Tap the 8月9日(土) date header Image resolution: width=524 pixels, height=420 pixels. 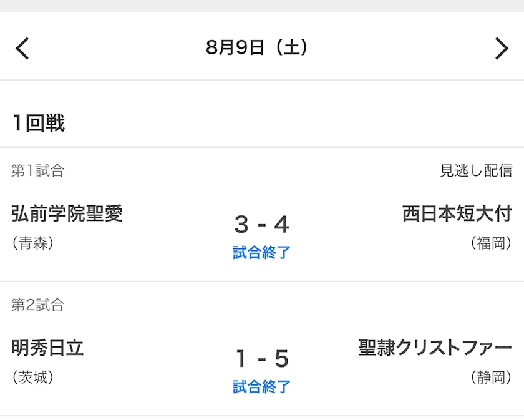pos(257,48)
